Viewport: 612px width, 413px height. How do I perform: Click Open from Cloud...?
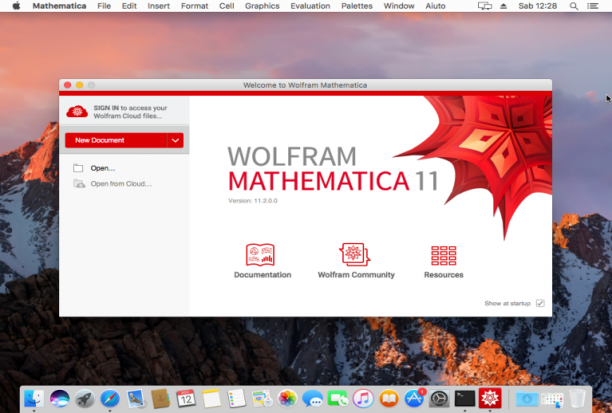[x=121, y=184]
